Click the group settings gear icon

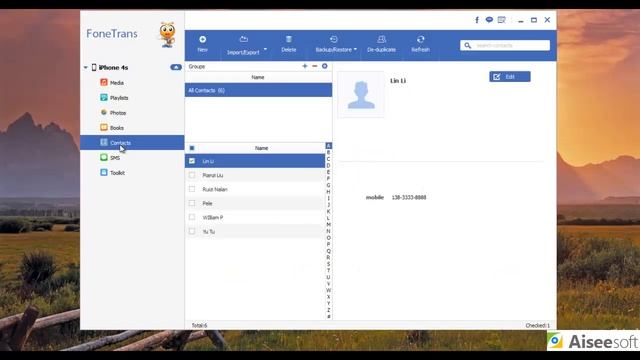tap(324, 66)
